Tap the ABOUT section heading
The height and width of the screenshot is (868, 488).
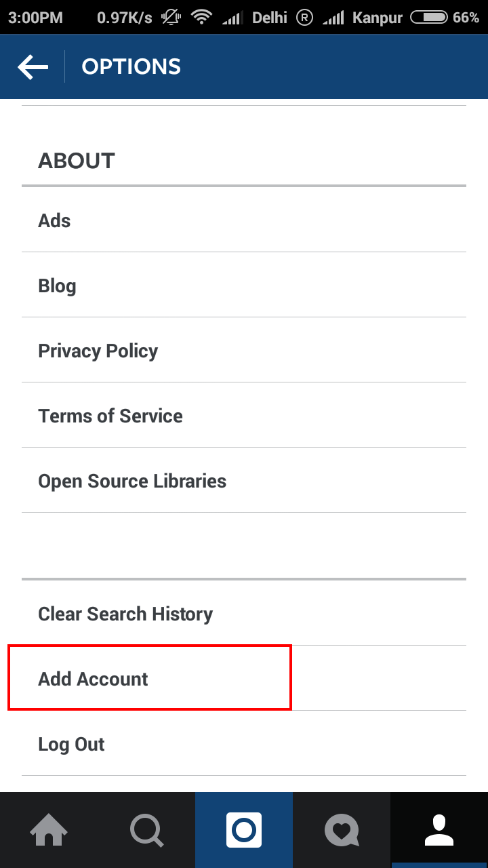tap(77, 161)
